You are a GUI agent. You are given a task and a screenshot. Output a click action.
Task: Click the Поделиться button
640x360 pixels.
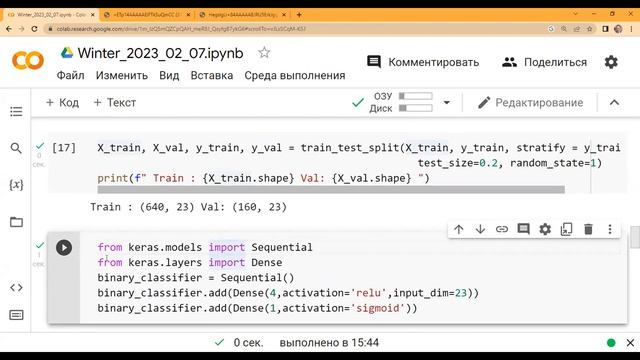coord(544,62)
